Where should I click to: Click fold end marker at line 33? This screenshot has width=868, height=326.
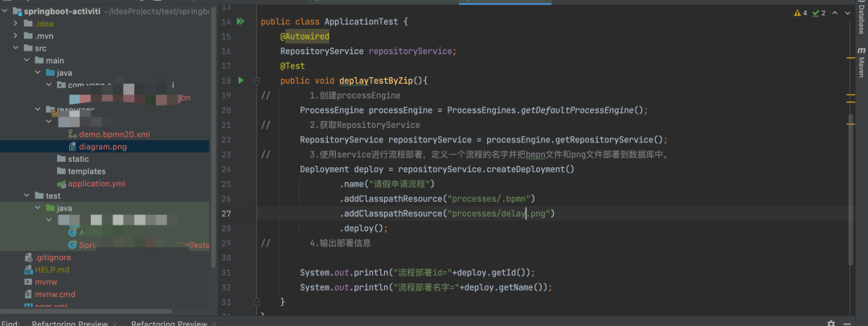click(x=256, y=302)
